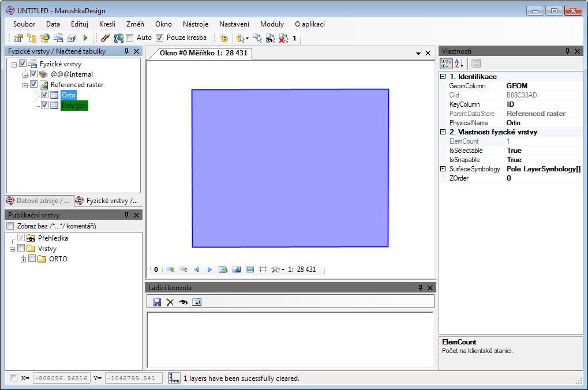Viewport: 588px width, 390px height.
Task: Expand the ORTO folder node
Action: pyautogui.click(x=23, y=260)
